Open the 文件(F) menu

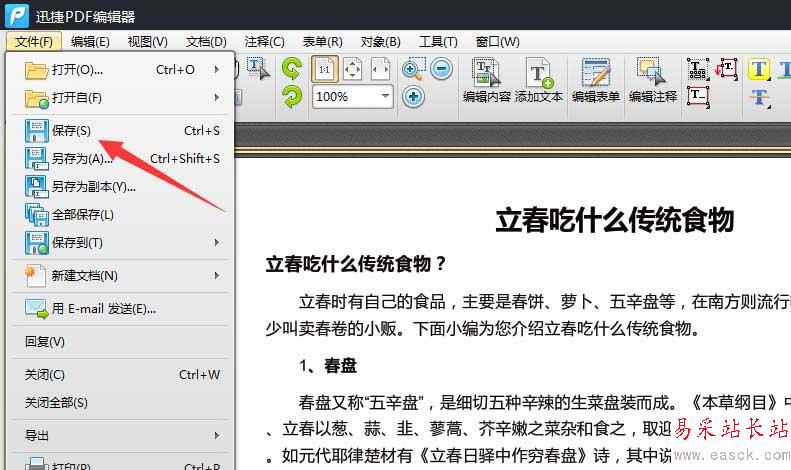(34, 41)
